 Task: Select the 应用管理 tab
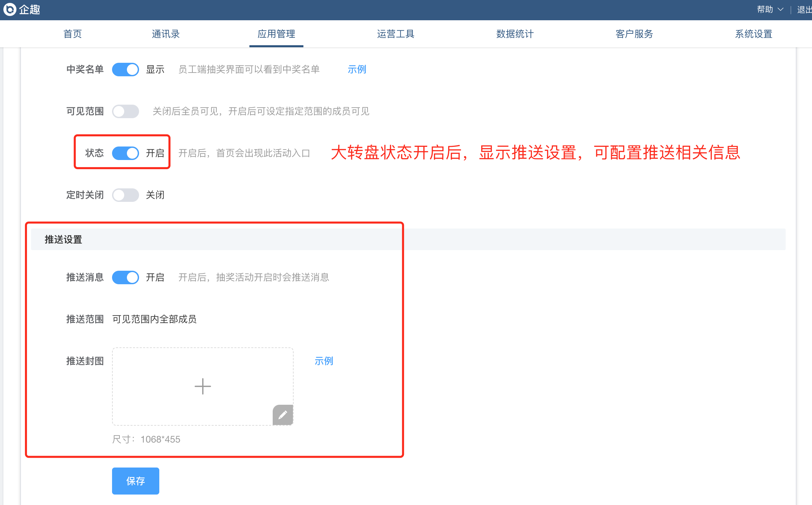click(276, 34)
